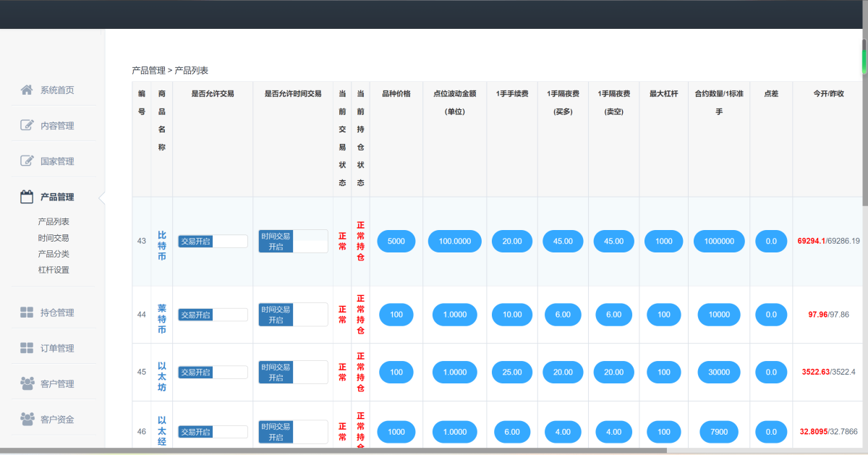Open the 比特币 product link
868x455 pixels.
click(x=162, y=246)
